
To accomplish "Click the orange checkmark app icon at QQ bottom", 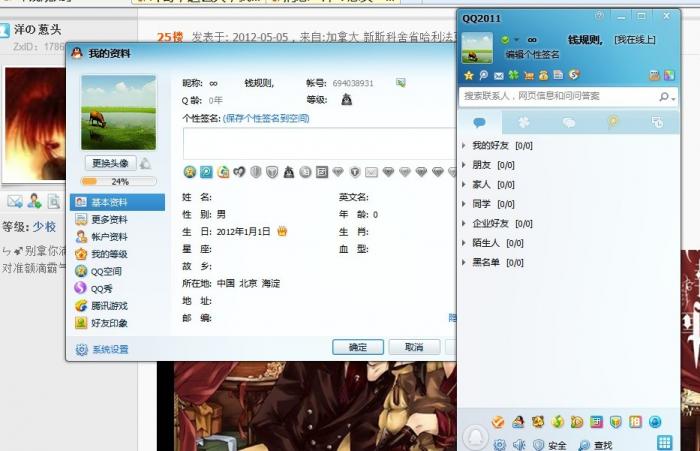I will click(x=498, y=422).
